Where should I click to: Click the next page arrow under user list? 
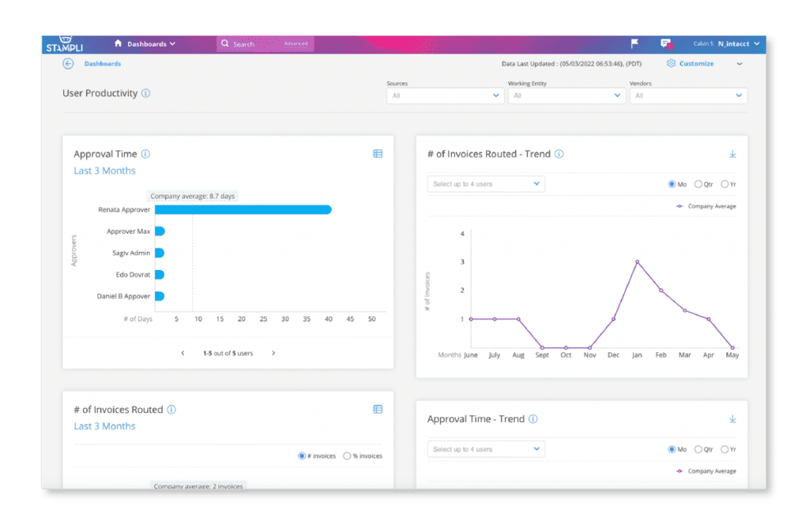273,353
